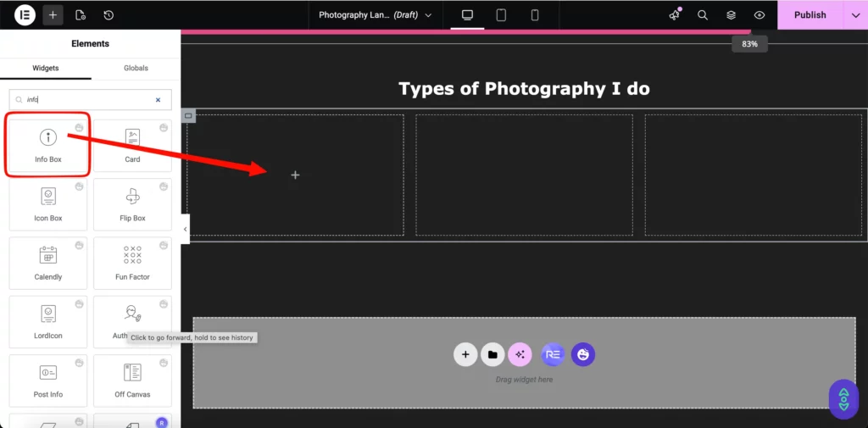Screen dimensions: 868x428
Task: Open the What's New megaphone icon
Action: (x=674, y=15)
